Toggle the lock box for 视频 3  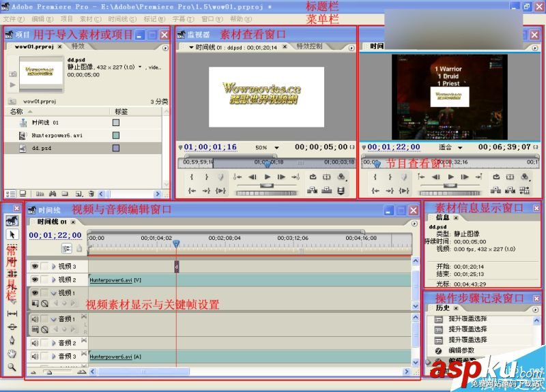pos(45,266)
